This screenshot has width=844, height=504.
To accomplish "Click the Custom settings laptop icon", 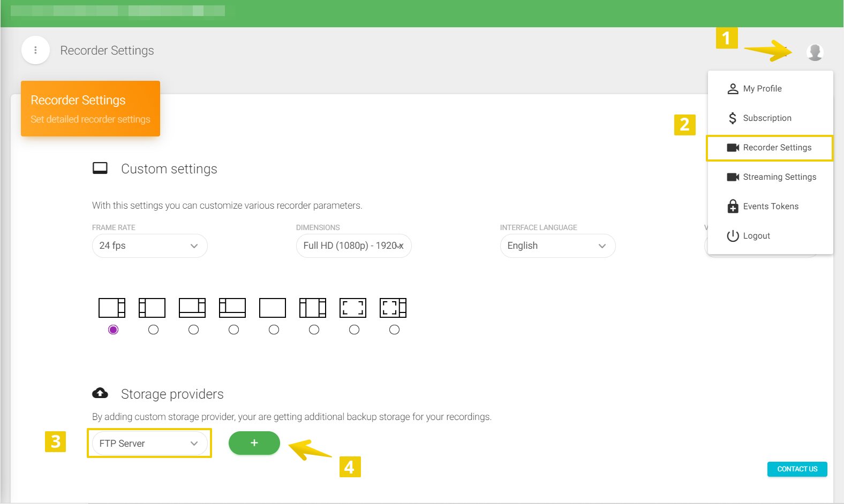I will tap(100, 169).
